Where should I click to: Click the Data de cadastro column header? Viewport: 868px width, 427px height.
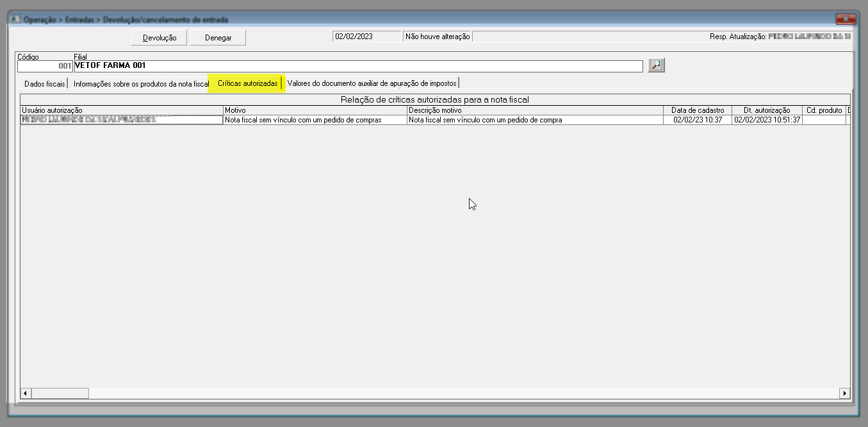click(x=698, y=110)
